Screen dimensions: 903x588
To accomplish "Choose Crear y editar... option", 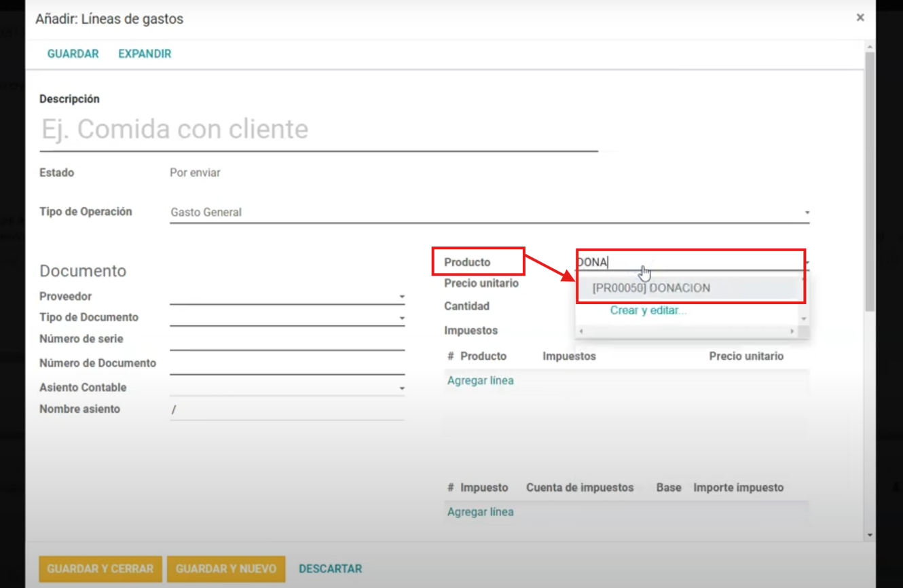I will point(648,310).
